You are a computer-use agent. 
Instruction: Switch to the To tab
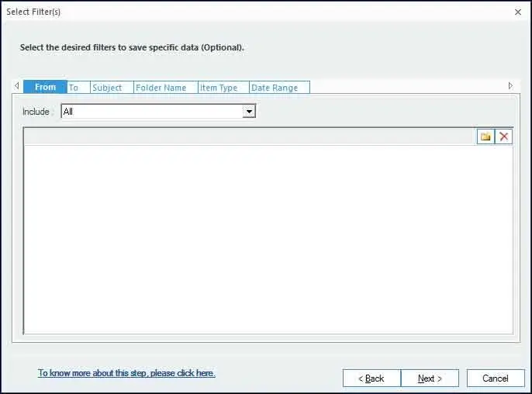pyautogui.click(x=78, y=88)
